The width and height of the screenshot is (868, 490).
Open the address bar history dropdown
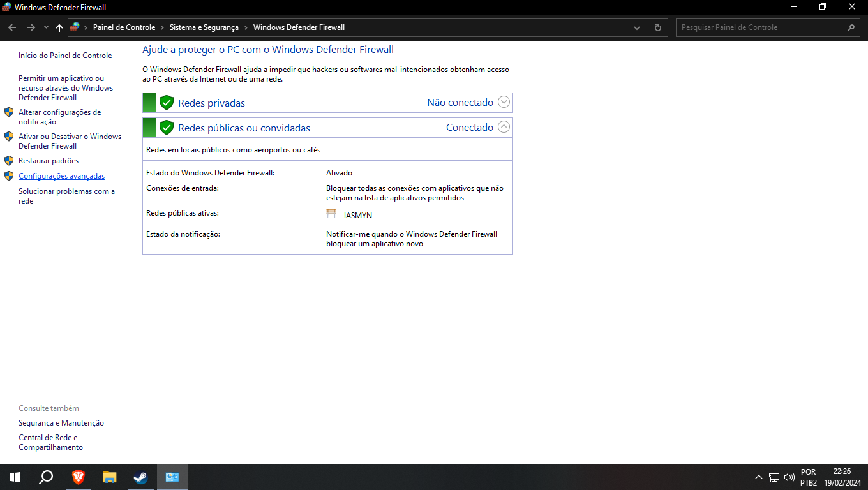pyautogui.click(x=637, y=27)
